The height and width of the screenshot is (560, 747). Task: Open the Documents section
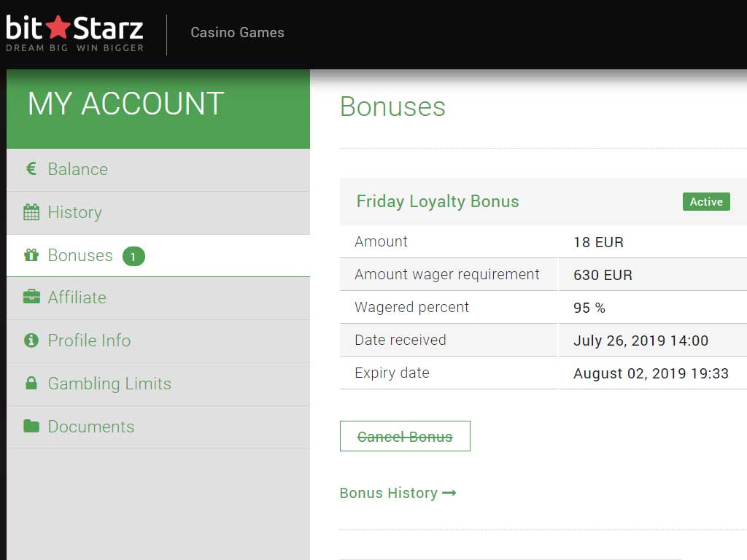tap(91, 427)
